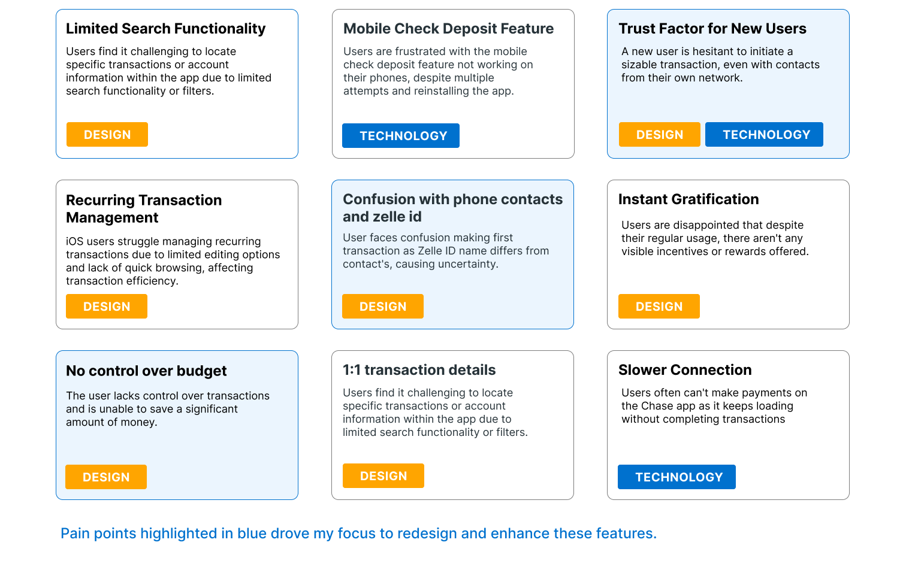
Task: Select TECHNOLOGY tag in Trust Factor card
Action: [x=764, y=135]
